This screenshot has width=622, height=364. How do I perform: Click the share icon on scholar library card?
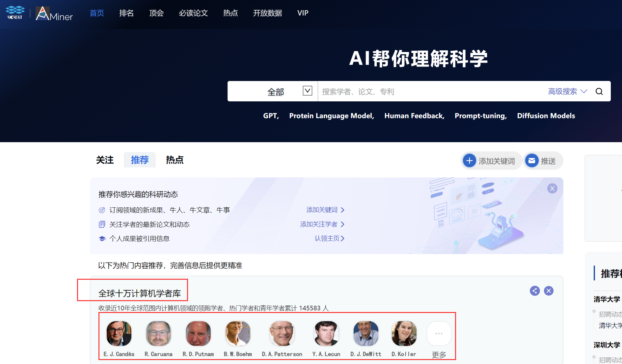pyautogui.click(x=534, y=291)
